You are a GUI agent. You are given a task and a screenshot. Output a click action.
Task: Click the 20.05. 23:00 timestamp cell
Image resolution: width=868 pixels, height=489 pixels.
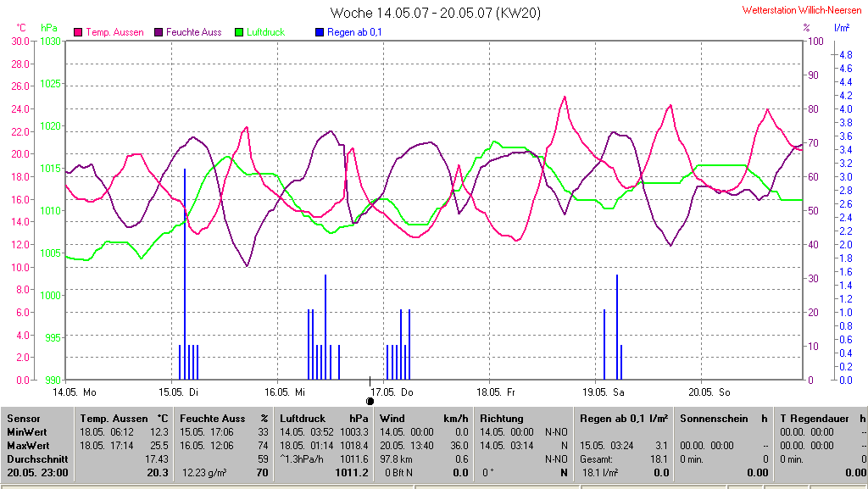(x=37, y=473)
